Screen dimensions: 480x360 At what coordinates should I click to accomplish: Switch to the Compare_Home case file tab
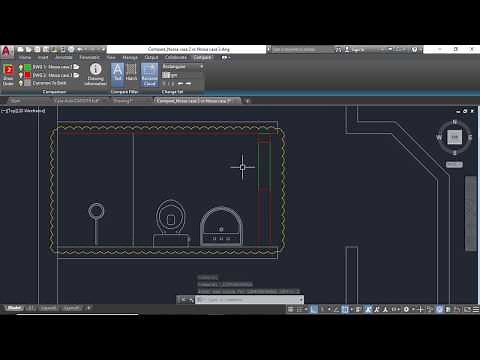(197, 100)
